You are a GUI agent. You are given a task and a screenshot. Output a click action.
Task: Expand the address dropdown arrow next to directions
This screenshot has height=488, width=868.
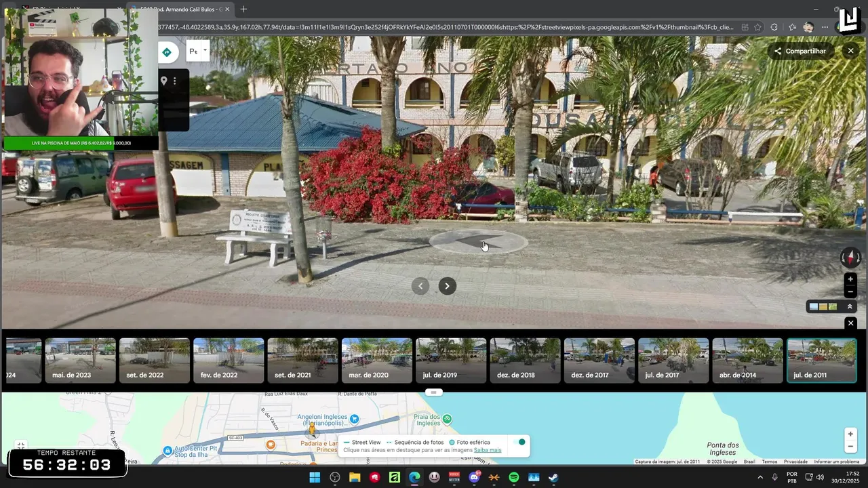point(205,50)
